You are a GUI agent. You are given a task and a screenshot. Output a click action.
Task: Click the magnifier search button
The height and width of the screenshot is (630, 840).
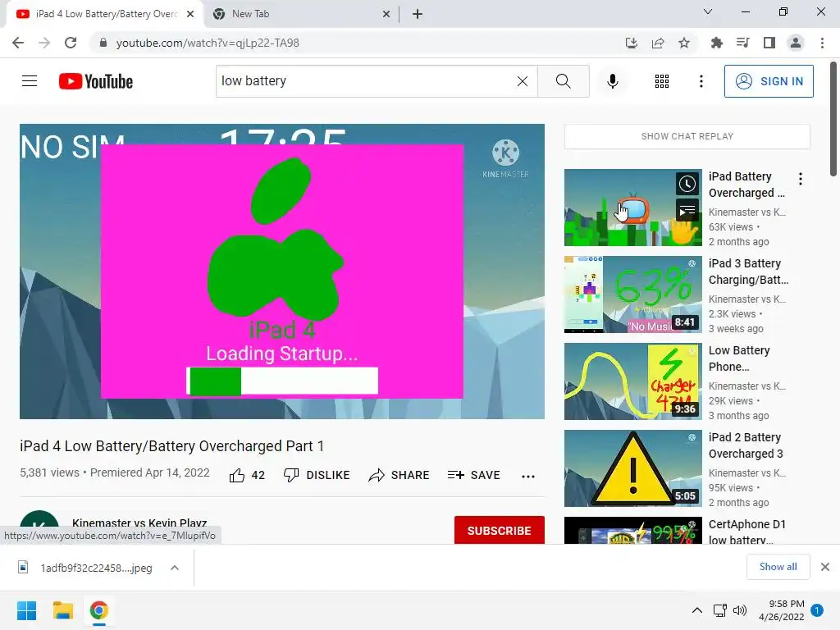click(563, 81)
